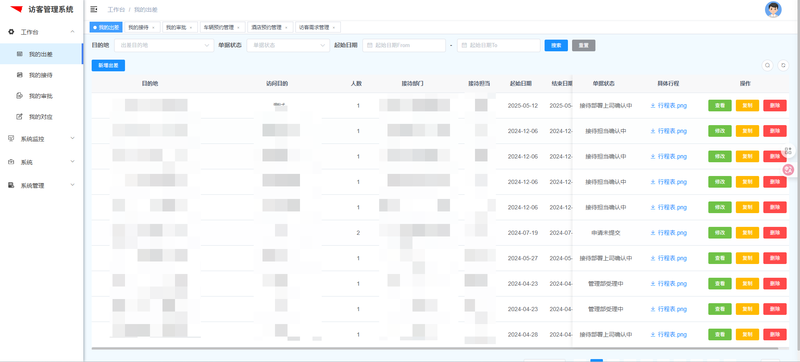Viewport: 800px width, 362px height.
Task: Select 我的出差 in the sidebar
Action: click(41, 54)
